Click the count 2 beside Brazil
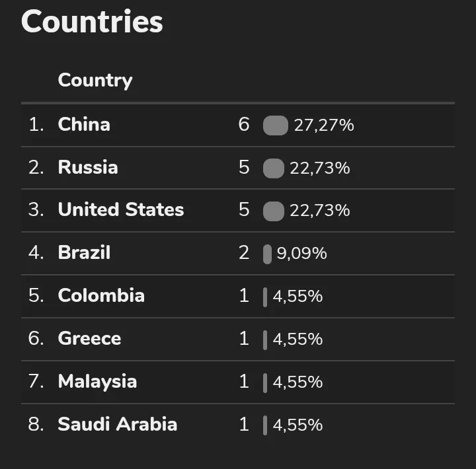This screenshot has height=469, width=476. 244,253
